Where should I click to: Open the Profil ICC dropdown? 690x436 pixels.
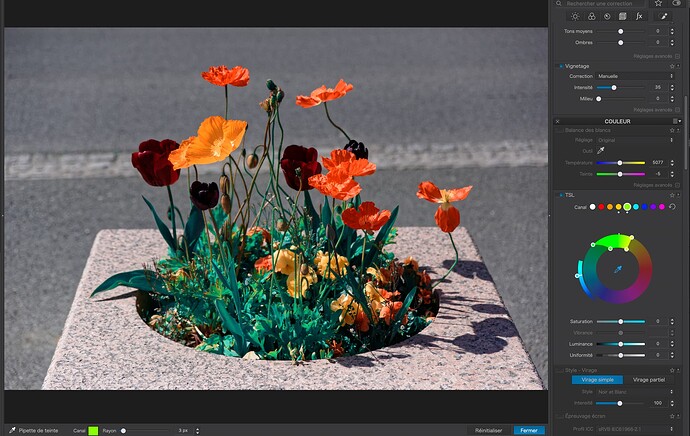point(635,429)
